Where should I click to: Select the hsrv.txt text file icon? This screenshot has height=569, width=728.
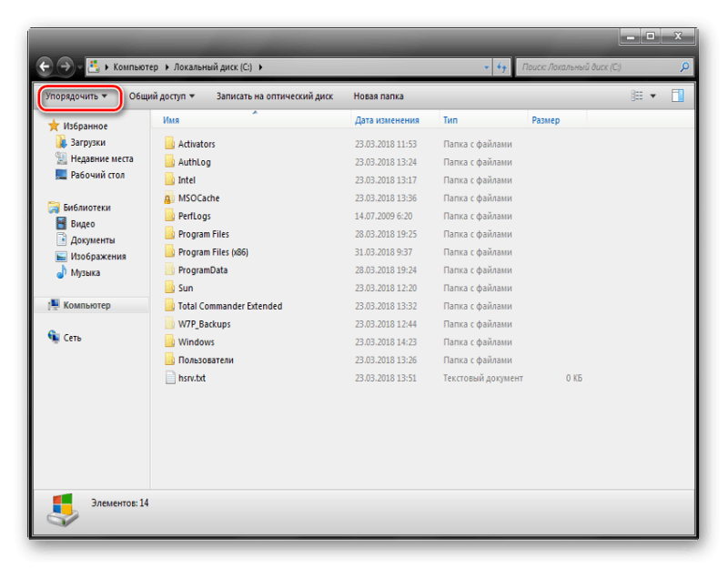click(x=169, y=378)
